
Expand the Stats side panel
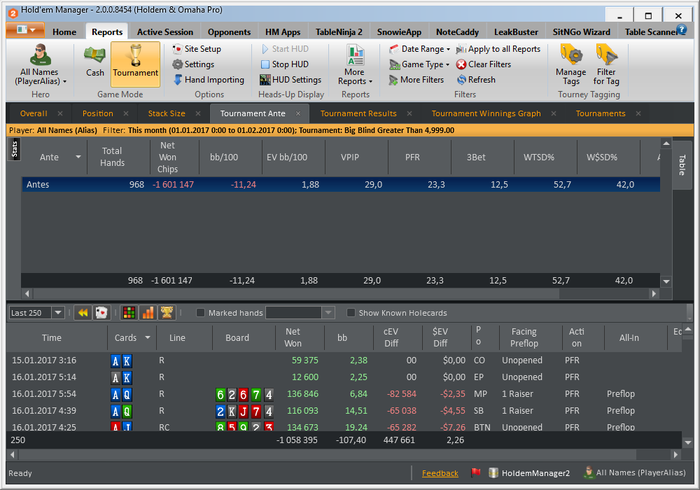click(x=14, y=149)
